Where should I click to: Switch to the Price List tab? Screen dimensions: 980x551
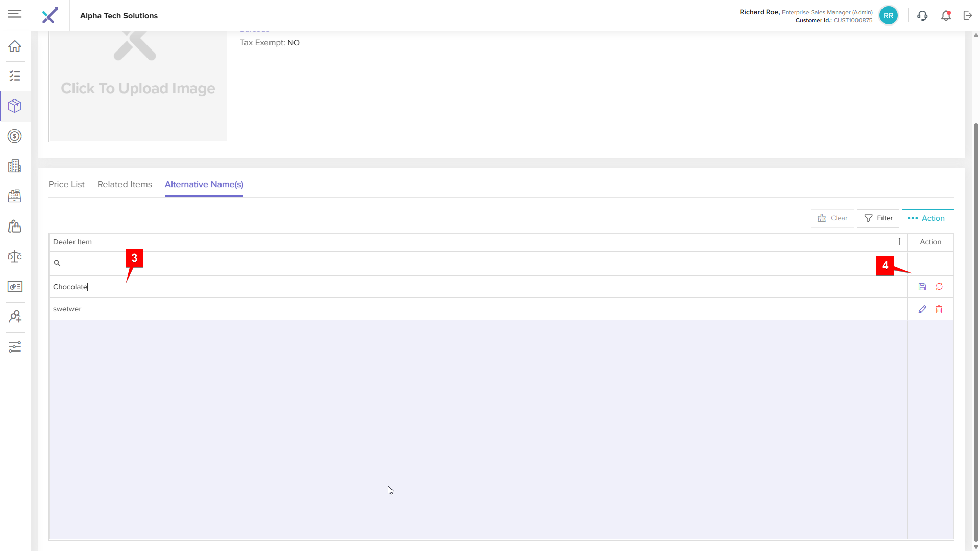click(x=66, y=184)
